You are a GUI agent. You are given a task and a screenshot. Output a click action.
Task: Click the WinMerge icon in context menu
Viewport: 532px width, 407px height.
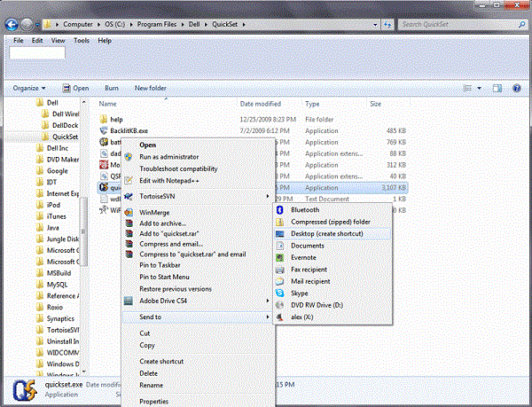click(129, 213)
